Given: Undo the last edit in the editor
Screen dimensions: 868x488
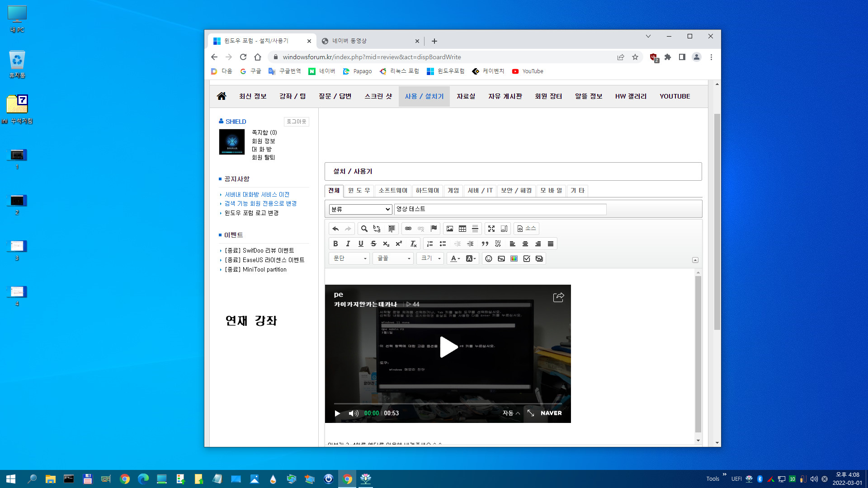Looking at the screenshot, I should click(335, 229).
